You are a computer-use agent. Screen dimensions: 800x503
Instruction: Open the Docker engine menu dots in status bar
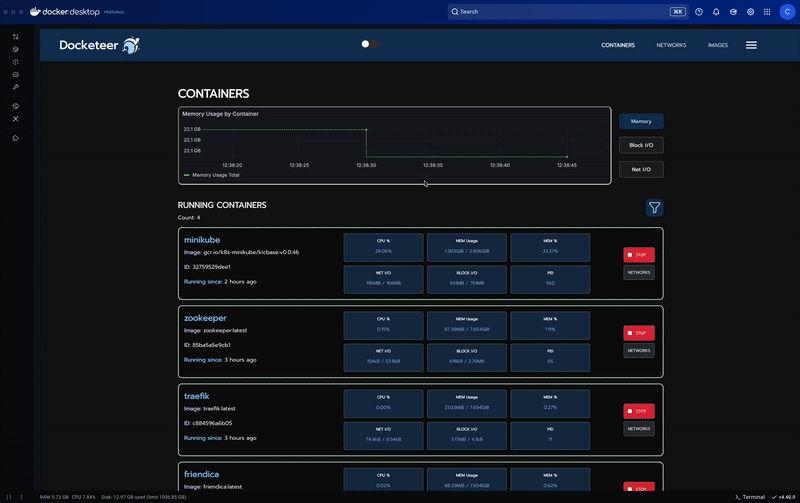(21, 497)
